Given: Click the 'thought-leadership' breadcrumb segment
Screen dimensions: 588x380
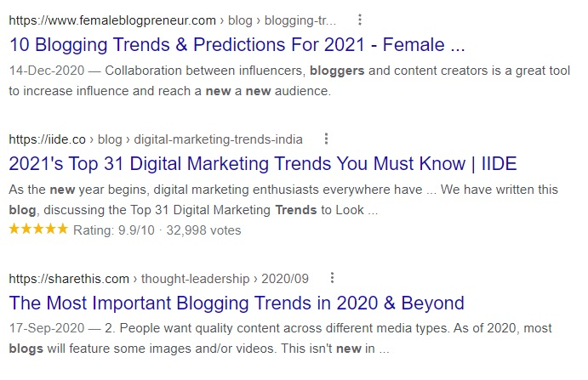Looking at the screenshot, I should 195,279.
